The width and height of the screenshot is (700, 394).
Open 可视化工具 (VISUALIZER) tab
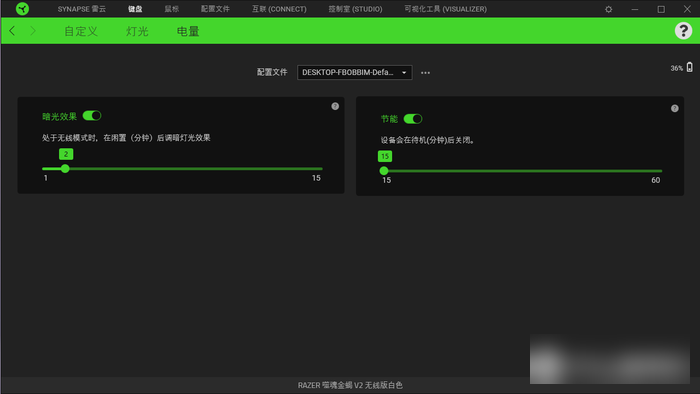[446, 9]
